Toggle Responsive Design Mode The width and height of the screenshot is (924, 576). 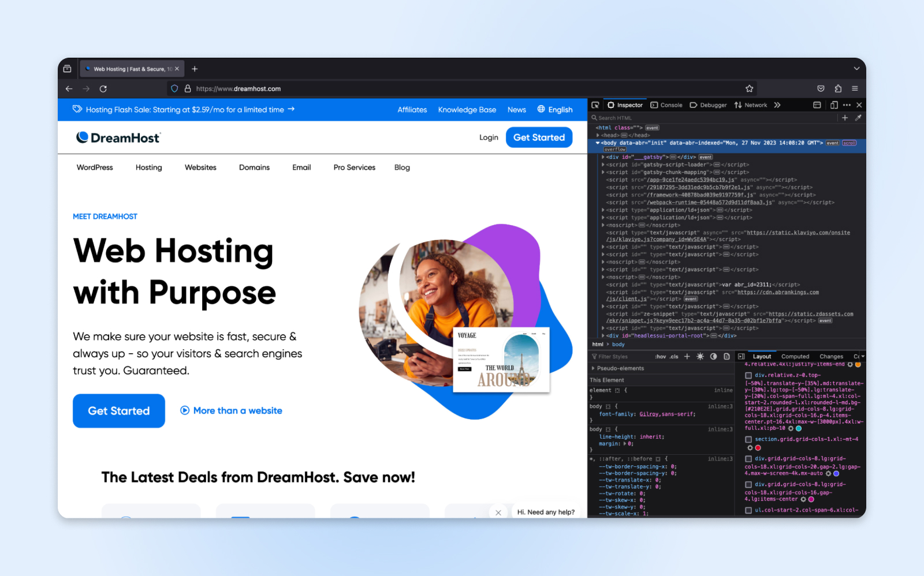[x=834, y=105]
